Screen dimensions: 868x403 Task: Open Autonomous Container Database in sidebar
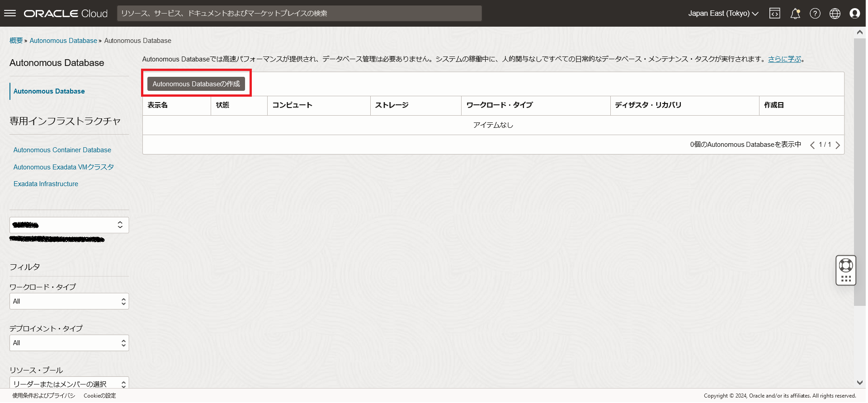pyautogui.click(x=62, y=150)
